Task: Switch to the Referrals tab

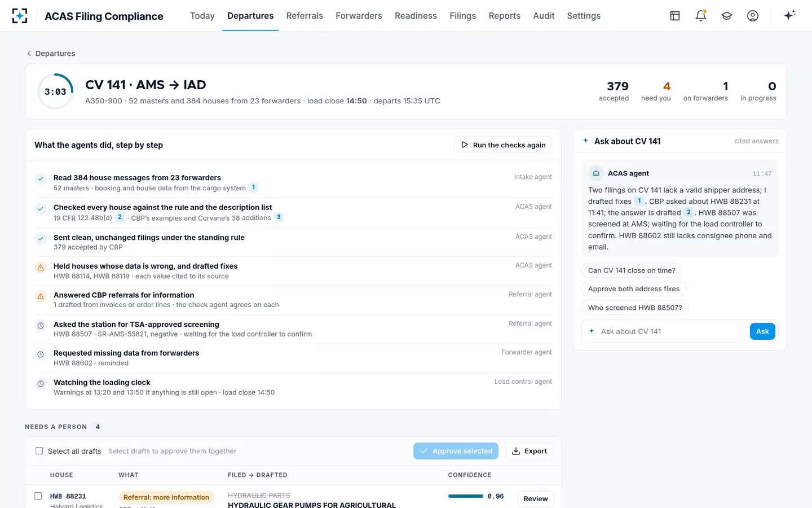Action: tap(304, 16)
